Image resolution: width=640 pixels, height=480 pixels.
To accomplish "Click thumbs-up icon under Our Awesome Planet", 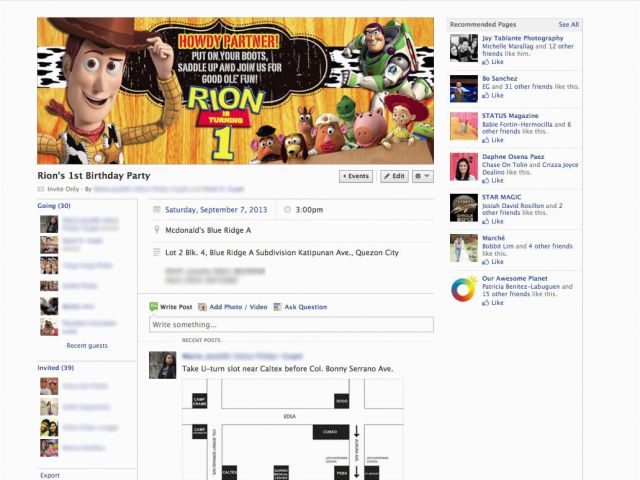I will (485, 303).
